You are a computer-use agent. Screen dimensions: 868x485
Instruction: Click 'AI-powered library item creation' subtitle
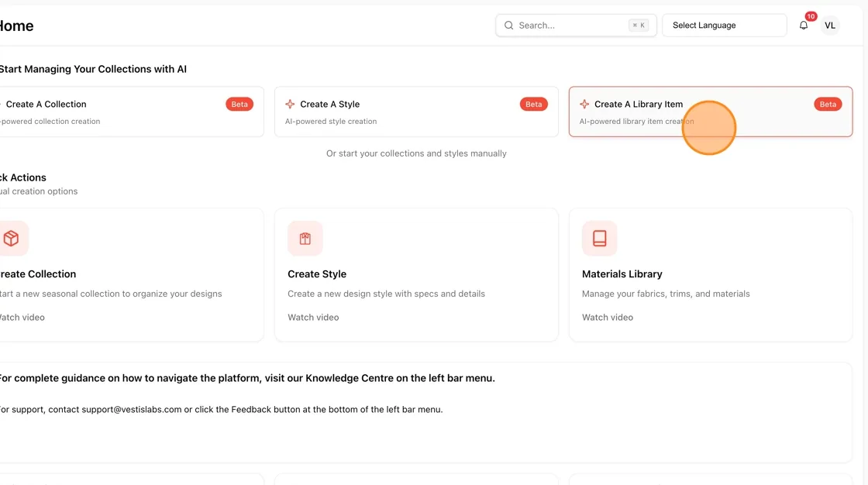coord(636,121)
